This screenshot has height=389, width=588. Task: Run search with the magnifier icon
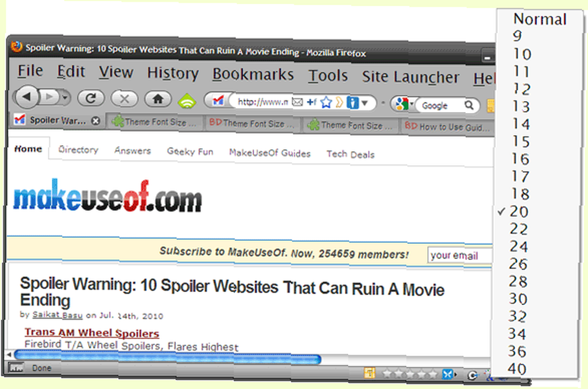469,105
